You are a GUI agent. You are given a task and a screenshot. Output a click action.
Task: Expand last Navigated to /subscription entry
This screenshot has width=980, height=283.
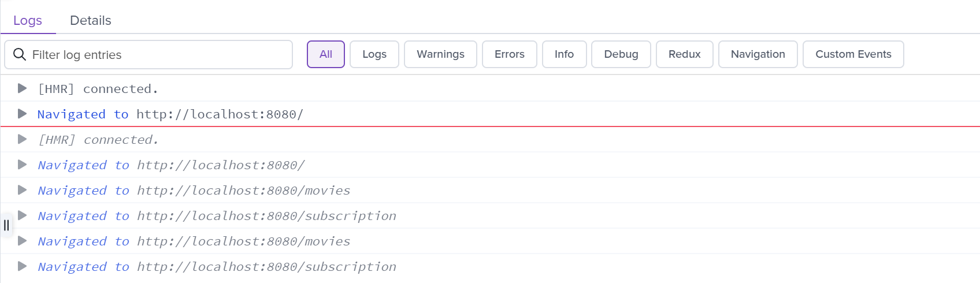[x=23, y=266]
